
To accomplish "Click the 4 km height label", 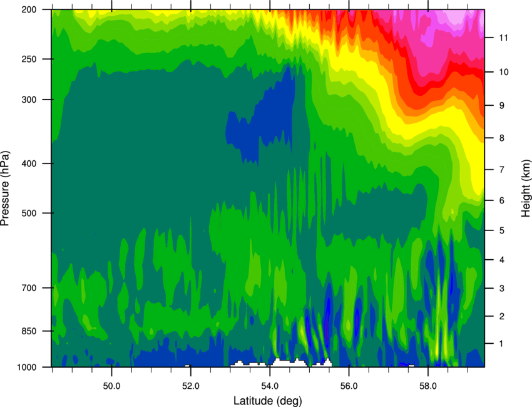I will [502, 260].
